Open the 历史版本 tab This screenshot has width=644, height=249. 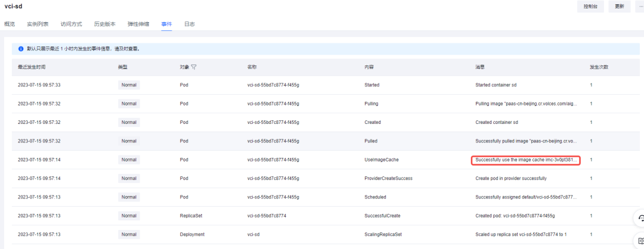(x=105, y=24)
